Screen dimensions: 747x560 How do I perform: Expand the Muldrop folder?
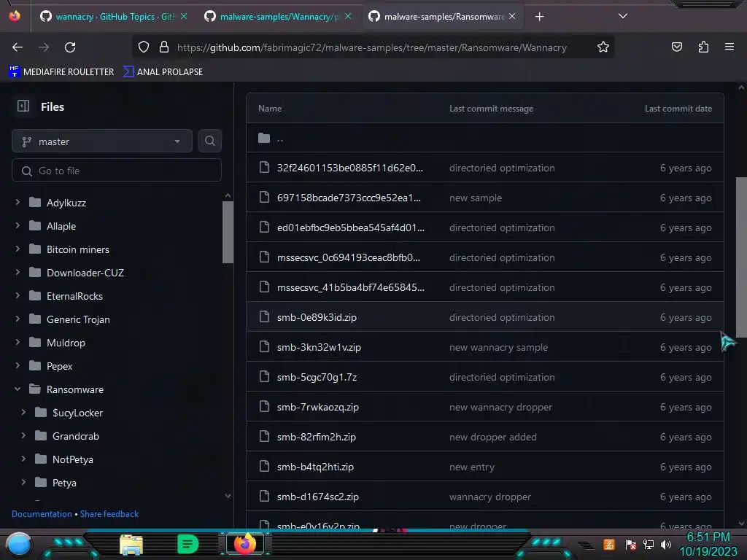pos(18,342)
